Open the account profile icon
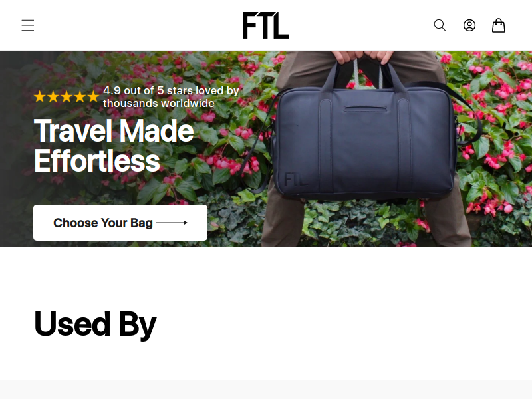The height and width of the screenshot is (399, 532). 469,25
